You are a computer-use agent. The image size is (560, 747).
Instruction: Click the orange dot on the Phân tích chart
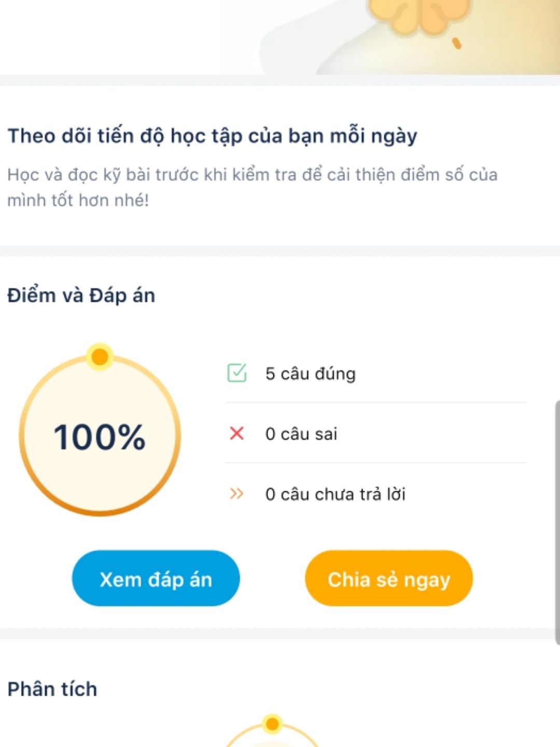coord(272,724)
